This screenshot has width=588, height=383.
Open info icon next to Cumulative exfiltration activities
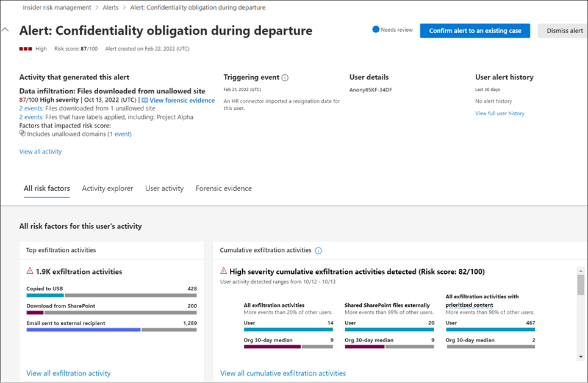coord(318,250)
